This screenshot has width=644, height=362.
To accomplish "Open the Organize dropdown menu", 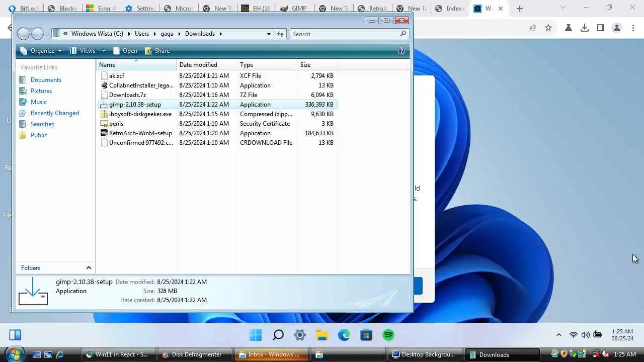I will 41,51.
